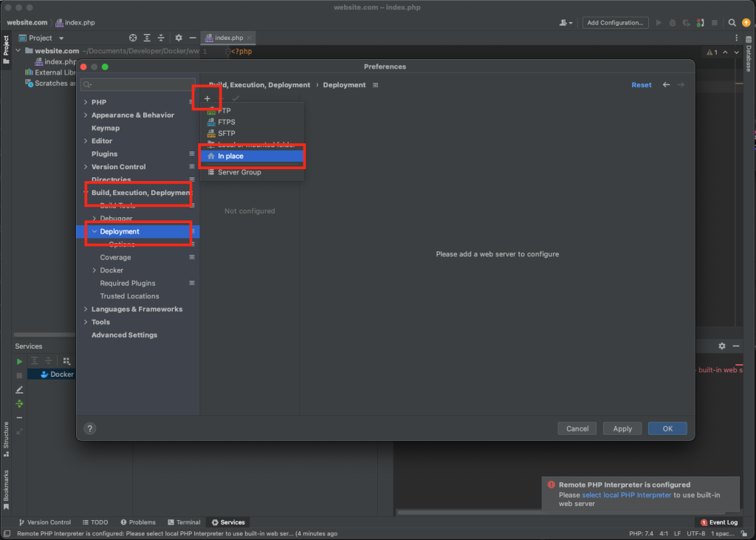Expand Debugger subcategory
Viewport: 756px width, 540px height.
(x=94, y=218)
